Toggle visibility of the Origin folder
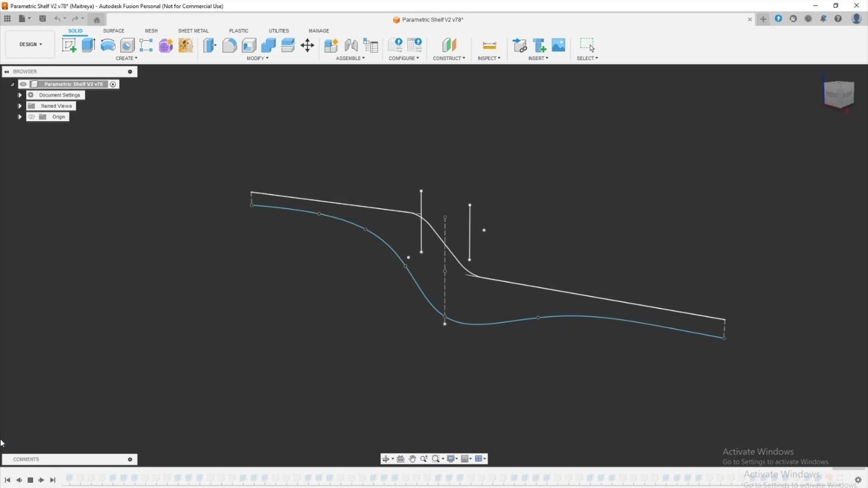This screenshot has height=488, width=868. pyautogui.click(x=31, y=117)
